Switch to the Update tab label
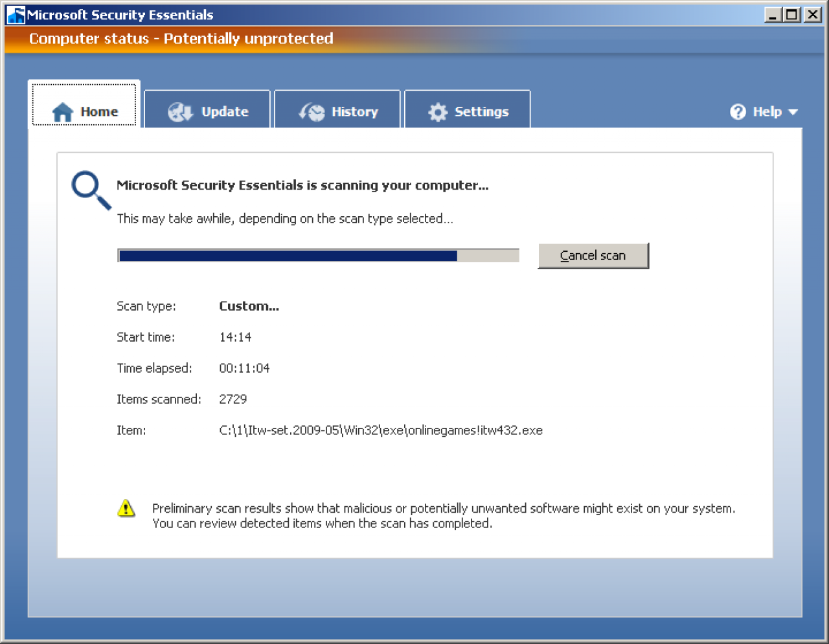The image size is (829, 644). pyautogui.click(x=225, y=111)
